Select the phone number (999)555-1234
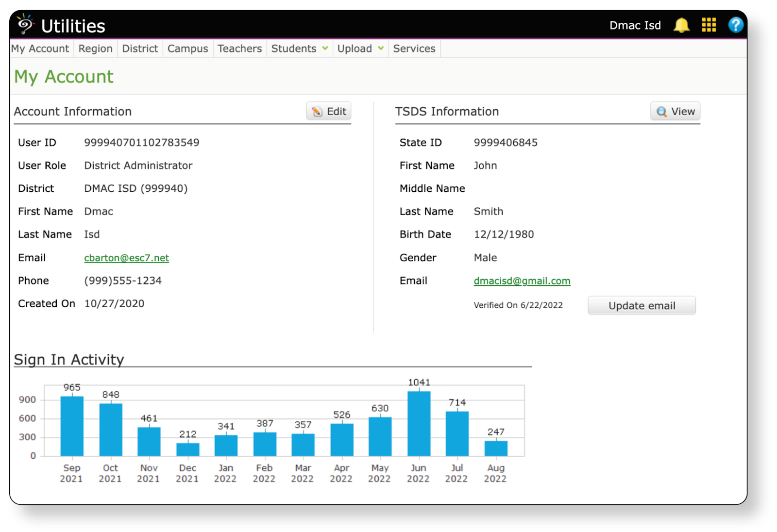Screen dimensions: 777x532 (123, 281)
